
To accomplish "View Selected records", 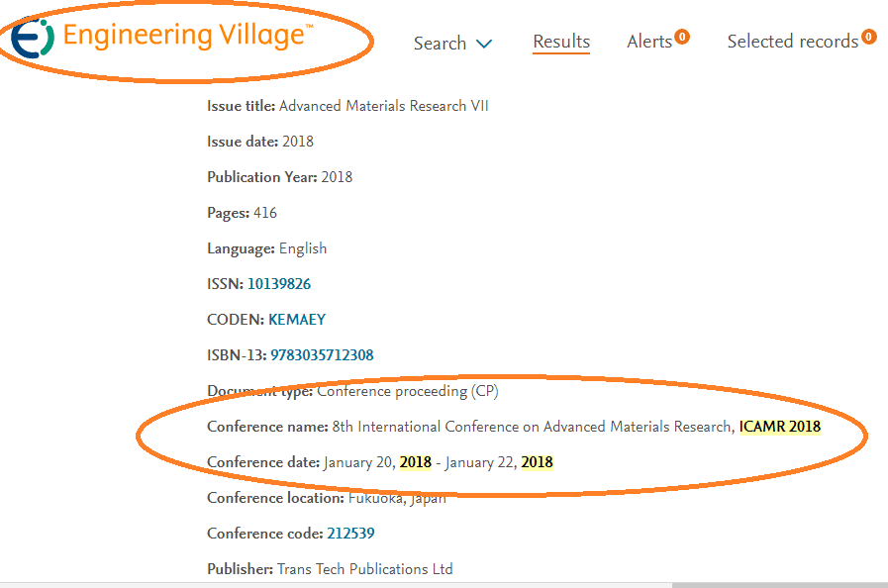I will [792, 42].
